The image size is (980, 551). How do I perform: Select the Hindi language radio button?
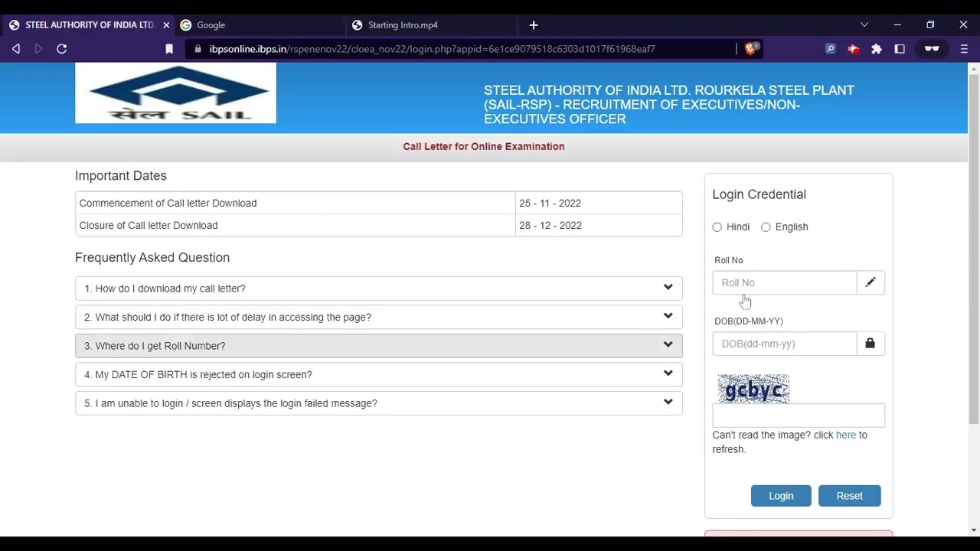[x=717, y=227]
